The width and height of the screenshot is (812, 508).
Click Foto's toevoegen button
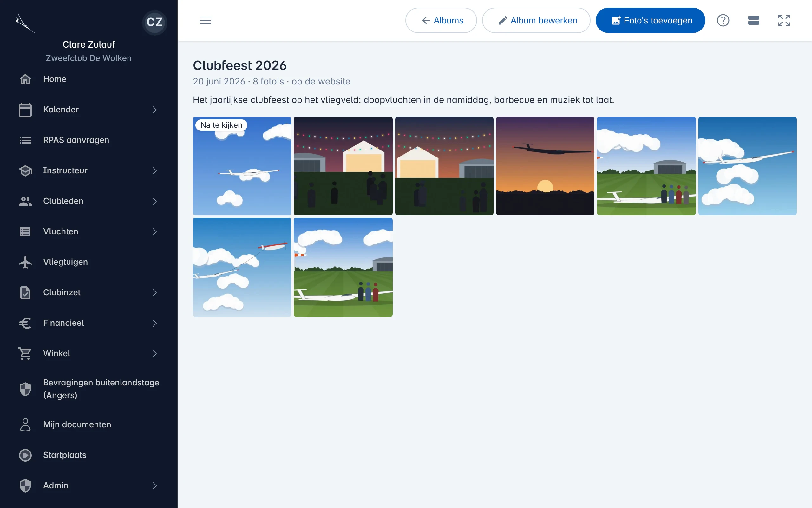[650, 21]
